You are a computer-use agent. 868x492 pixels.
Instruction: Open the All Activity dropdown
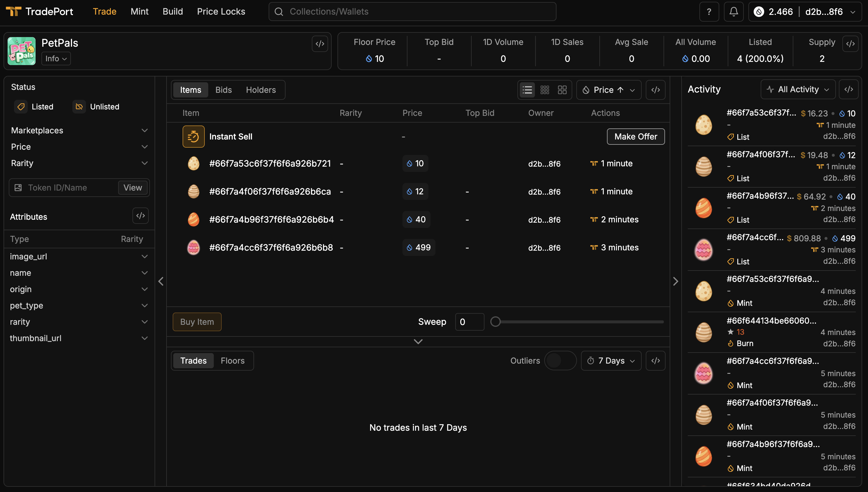(798, 90)
